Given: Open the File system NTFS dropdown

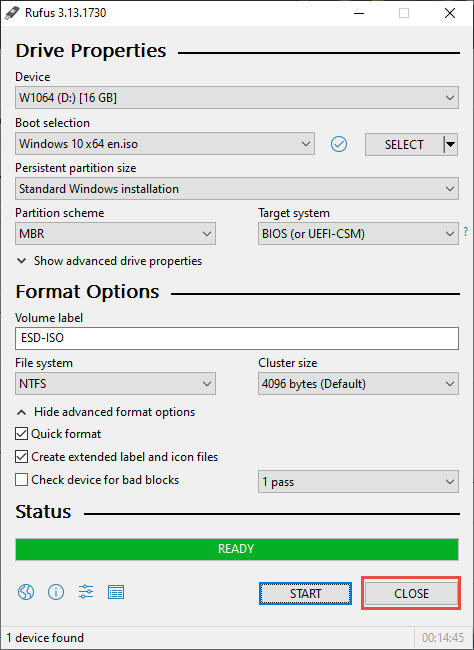Looking at the screenshot, I should coord(115,384).
